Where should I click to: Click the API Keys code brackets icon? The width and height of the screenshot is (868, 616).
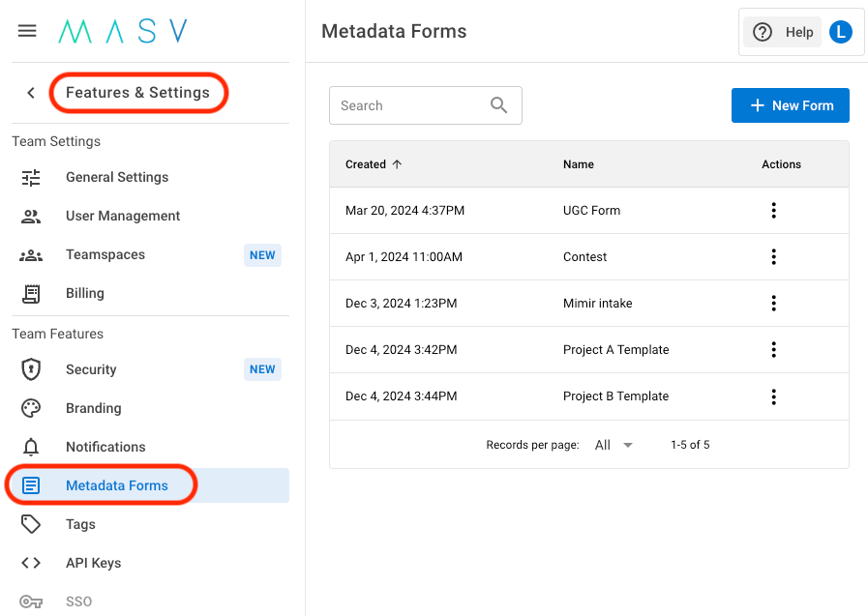tap(31, 563)
